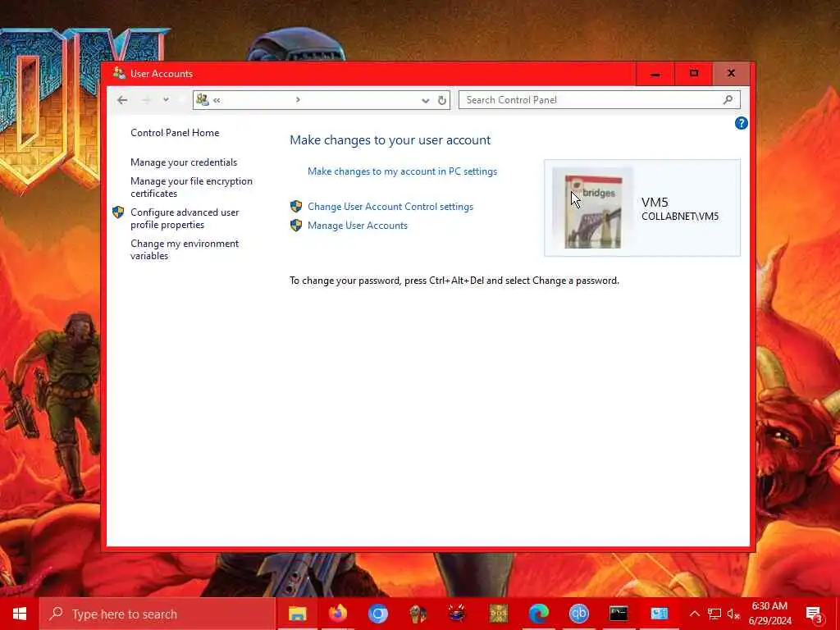Go back with the back arrow

coord(122,100)
